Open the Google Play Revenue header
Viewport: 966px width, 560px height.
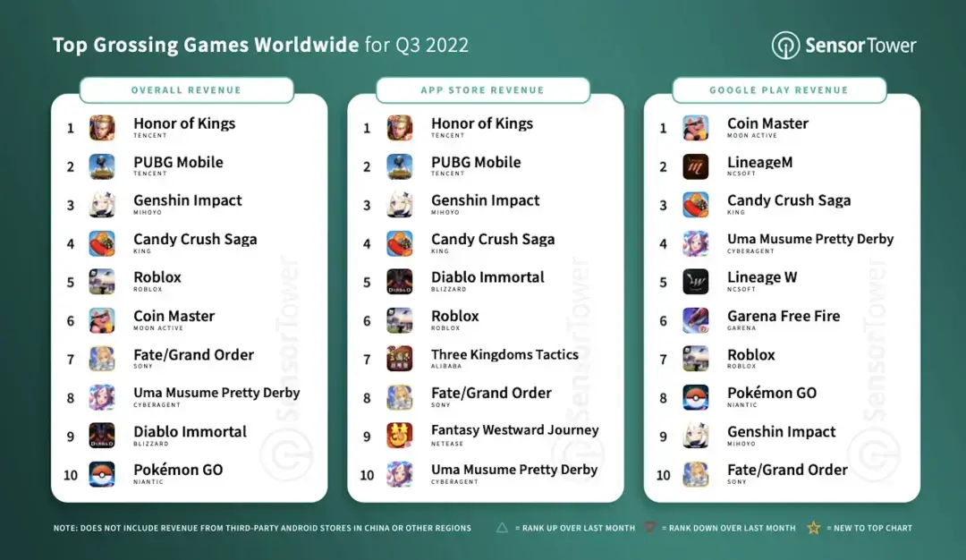(778, 90)
